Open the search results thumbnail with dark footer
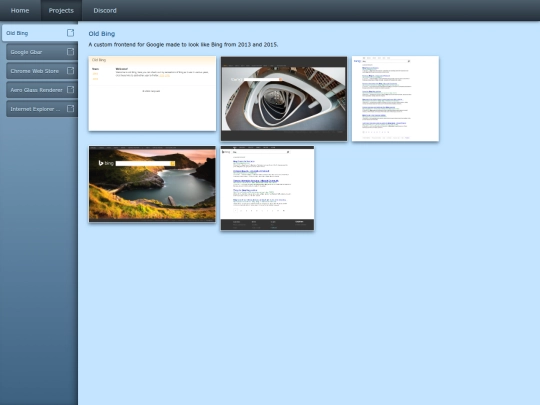 267,188
